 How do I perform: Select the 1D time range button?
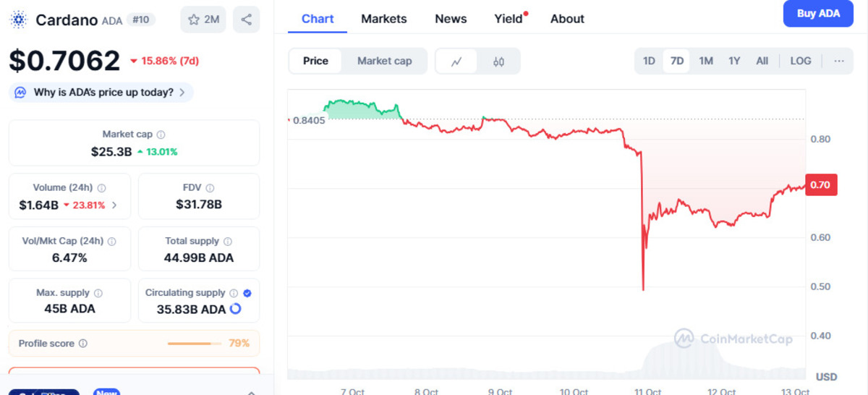pyautogui.click(x=649, y=61)
